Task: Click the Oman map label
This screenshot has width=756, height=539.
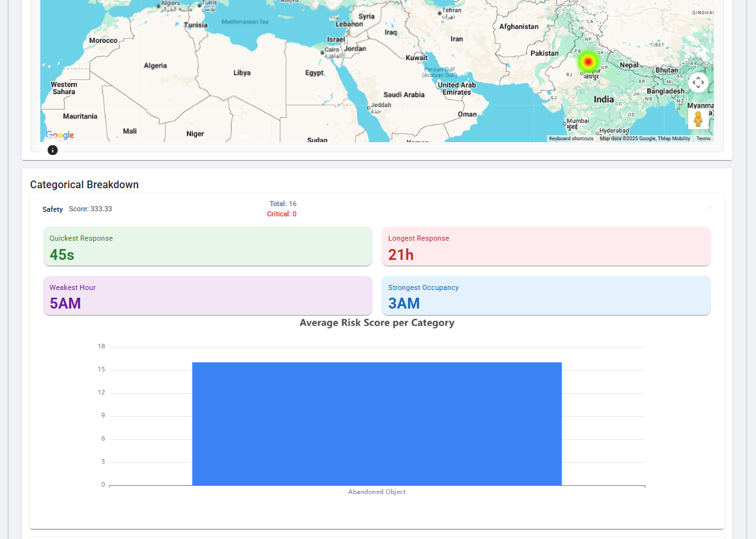Action: [x=467, y=115]
